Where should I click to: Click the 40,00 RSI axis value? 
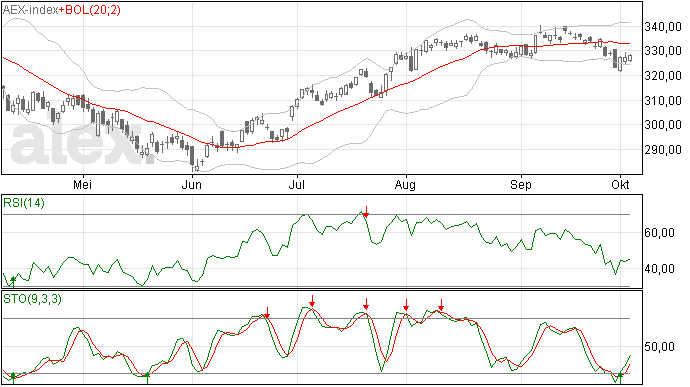point(659,269)
